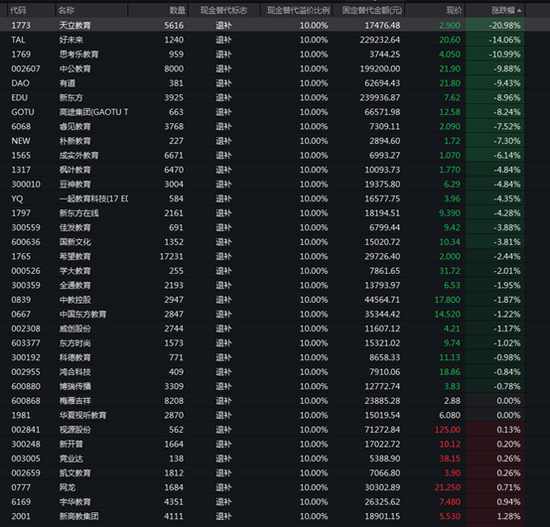Click the name 一起教育科技(17 E
This screenshot has height=527, width=550.
93,199
